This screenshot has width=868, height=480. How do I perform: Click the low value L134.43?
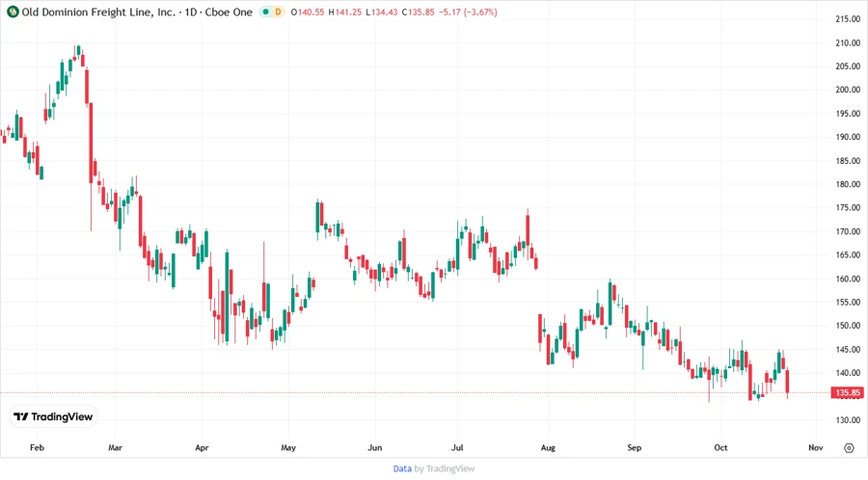[381, 13]
